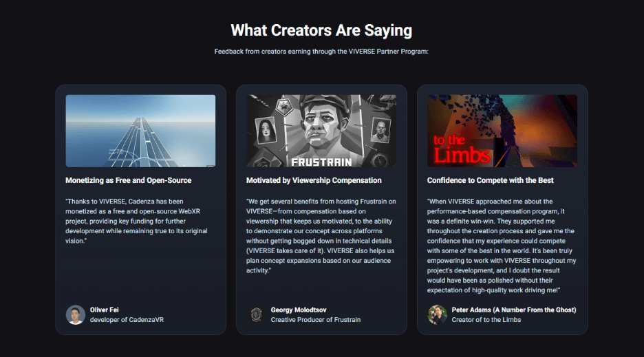Click the name Oliver Fei

click(105, 310)
